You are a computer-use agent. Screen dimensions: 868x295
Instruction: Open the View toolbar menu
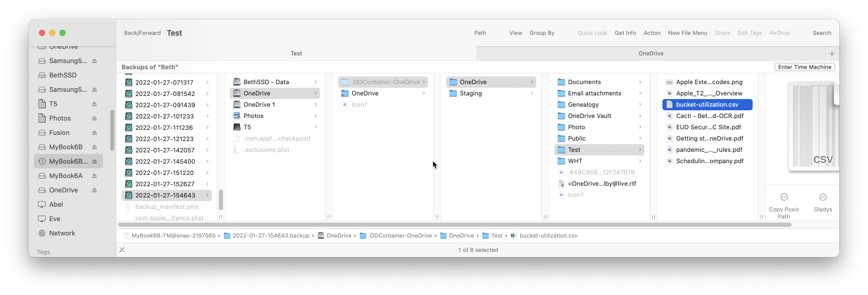[x=516, y=33]
